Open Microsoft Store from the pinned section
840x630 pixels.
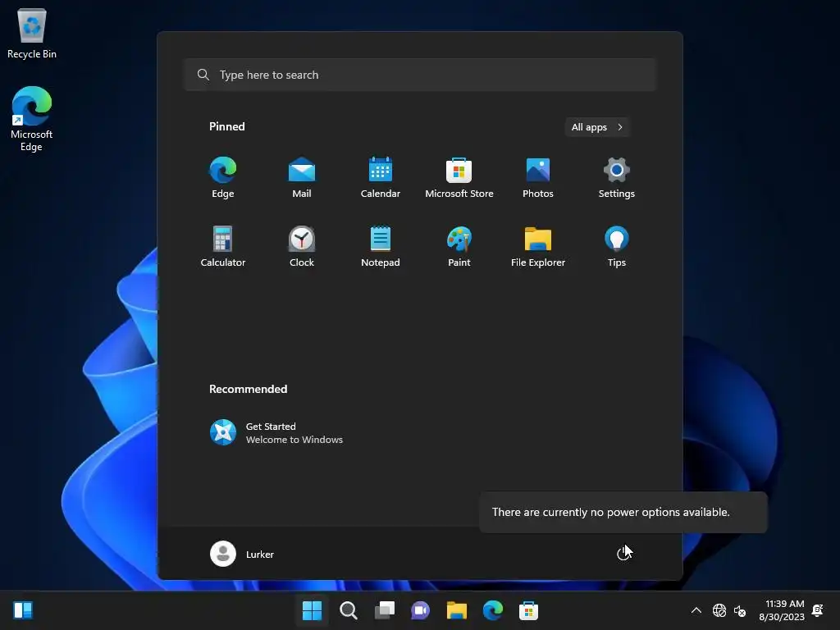coord(459,177)
